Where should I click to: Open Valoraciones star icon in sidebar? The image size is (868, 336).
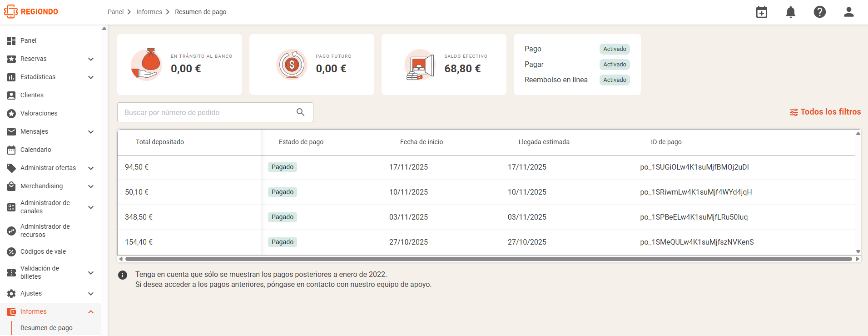[11, 113]
